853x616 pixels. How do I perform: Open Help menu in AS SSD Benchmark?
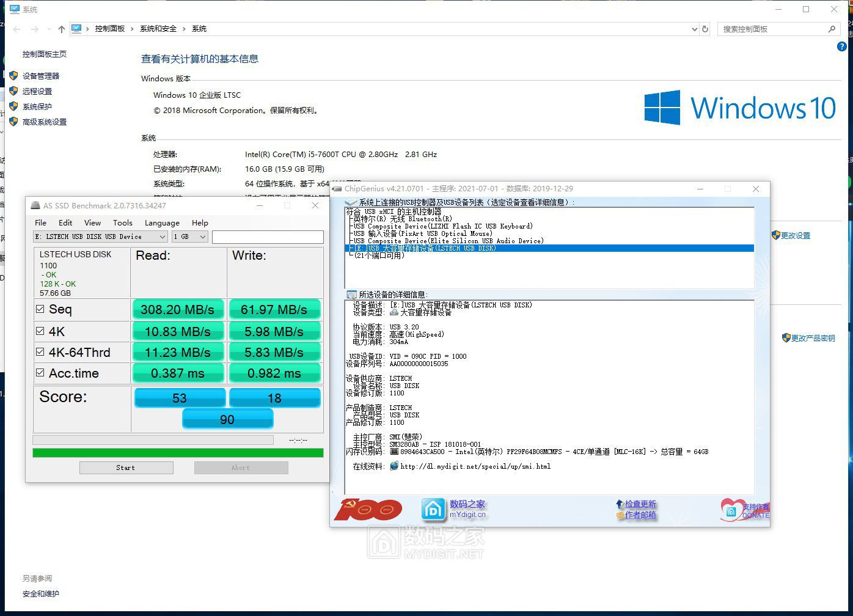coord(200,222)
